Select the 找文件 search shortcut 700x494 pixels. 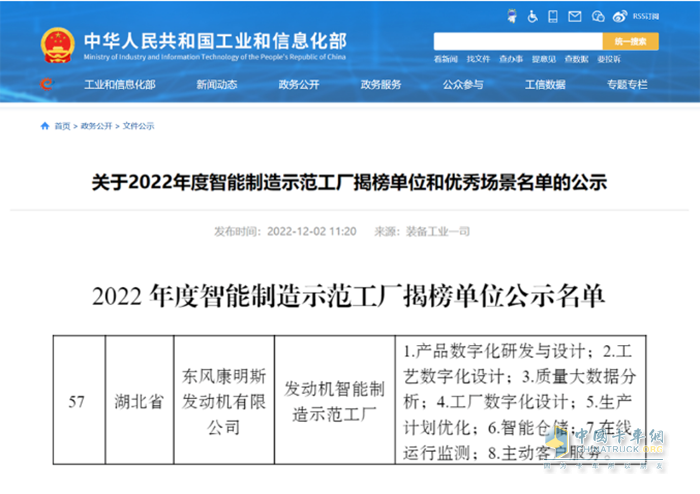coord(478,59)
